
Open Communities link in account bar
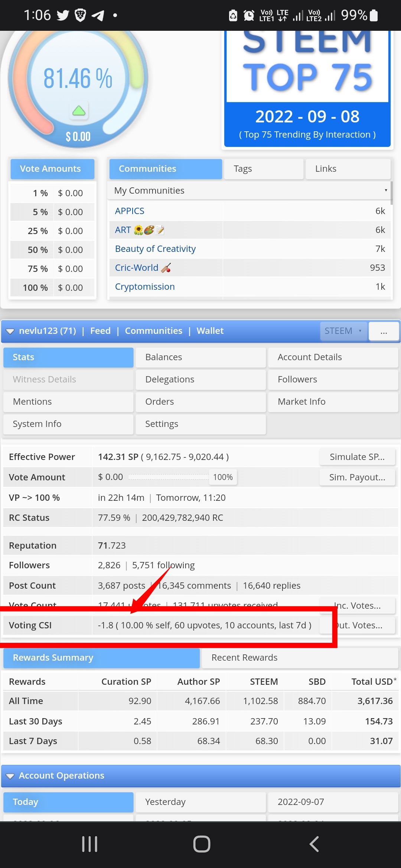pos(153,331)
